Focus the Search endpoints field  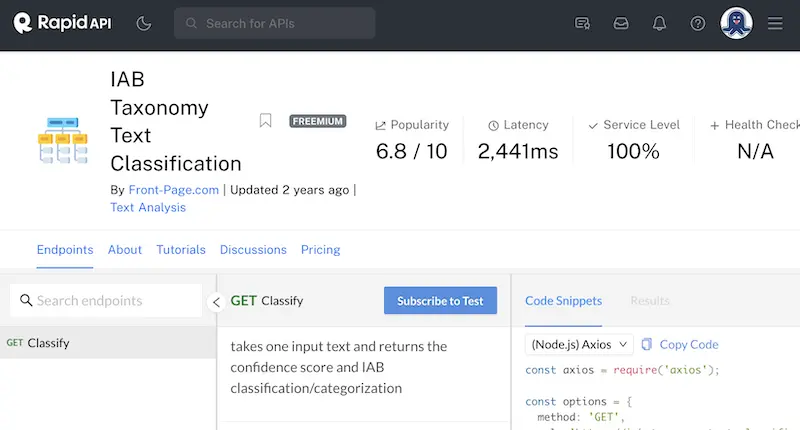[x=106, y=300]
